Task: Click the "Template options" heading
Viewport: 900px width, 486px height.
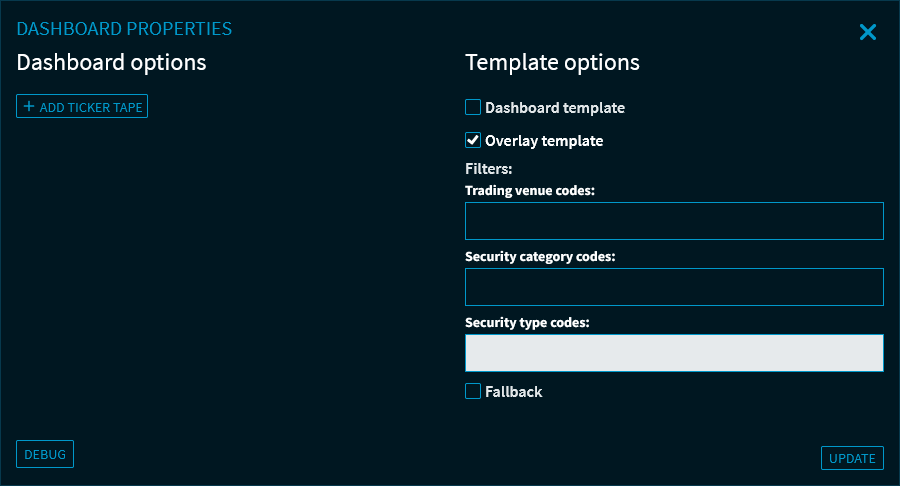Action: coord(552,62)
